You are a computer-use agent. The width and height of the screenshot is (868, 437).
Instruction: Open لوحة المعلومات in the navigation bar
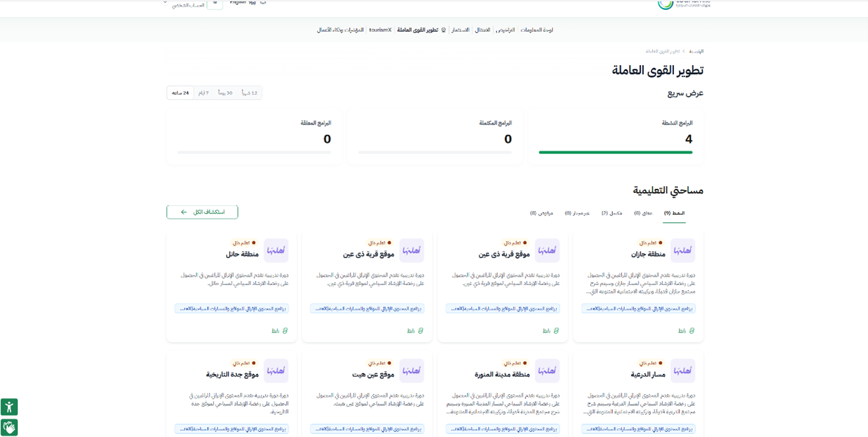pyautogui.click(x=537, y=30)
